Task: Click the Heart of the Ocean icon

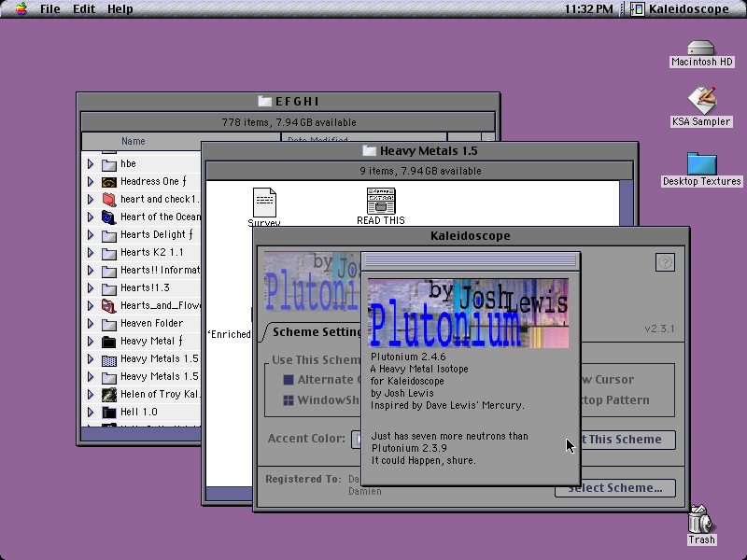Action: coord(109,217)
